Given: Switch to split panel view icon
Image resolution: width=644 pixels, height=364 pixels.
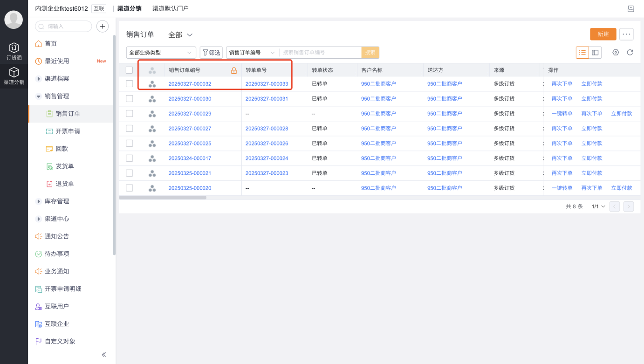Looking at the screenshot, I should (595, 53).
